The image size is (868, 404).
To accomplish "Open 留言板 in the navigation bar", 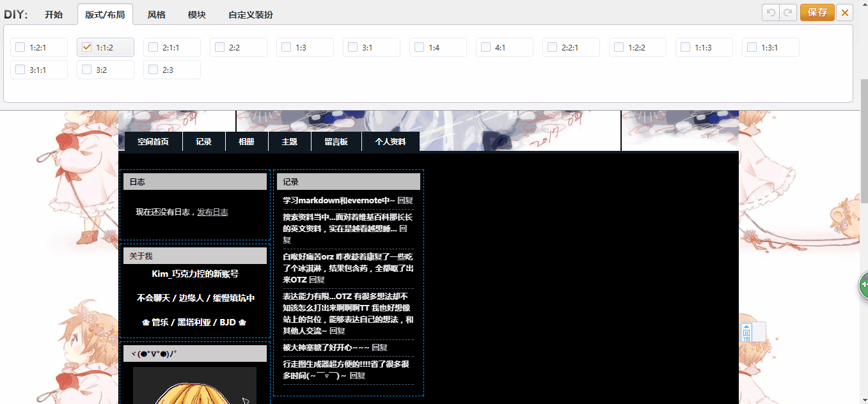I will 336,142.
